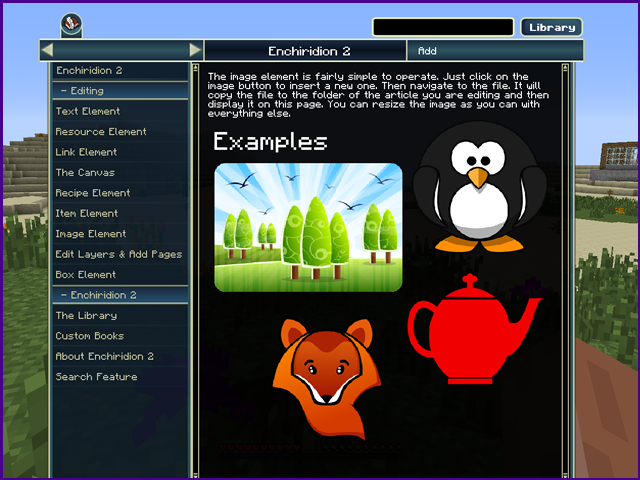Open the Search Feature article
This screenshot has height=480, width=640.
pyautogui.click(x=97, y=377)
